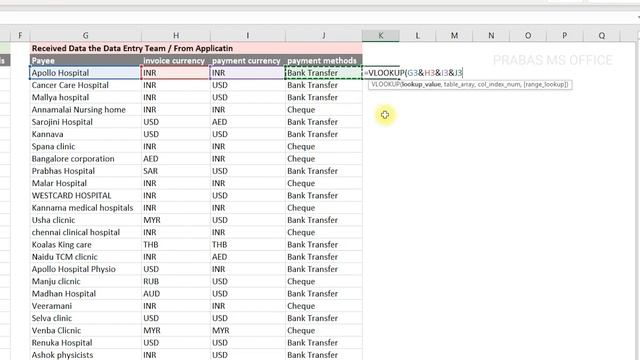
Task: Click the Cheque method for Annamalai Nursing home
Action: [x=323, y=109]
